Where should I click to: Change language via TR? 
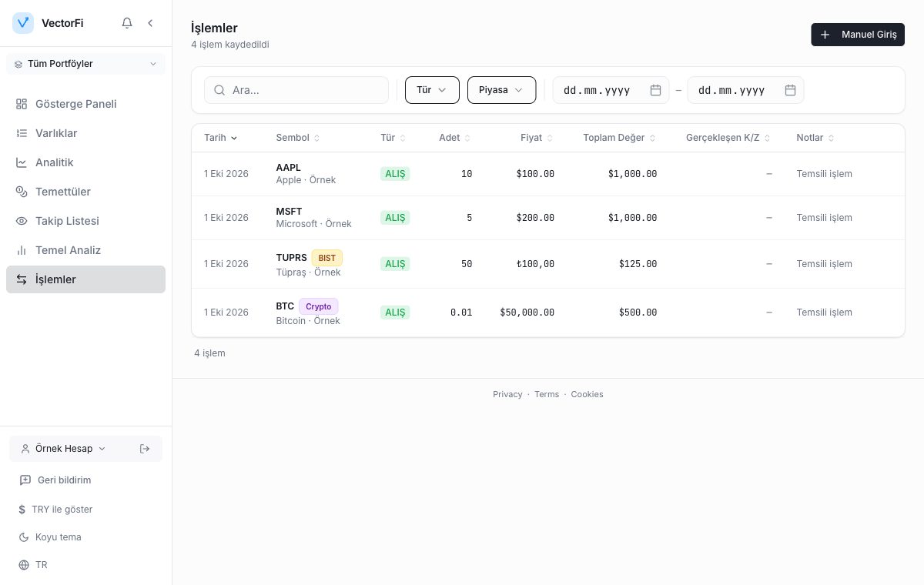[x=33, y=565]
